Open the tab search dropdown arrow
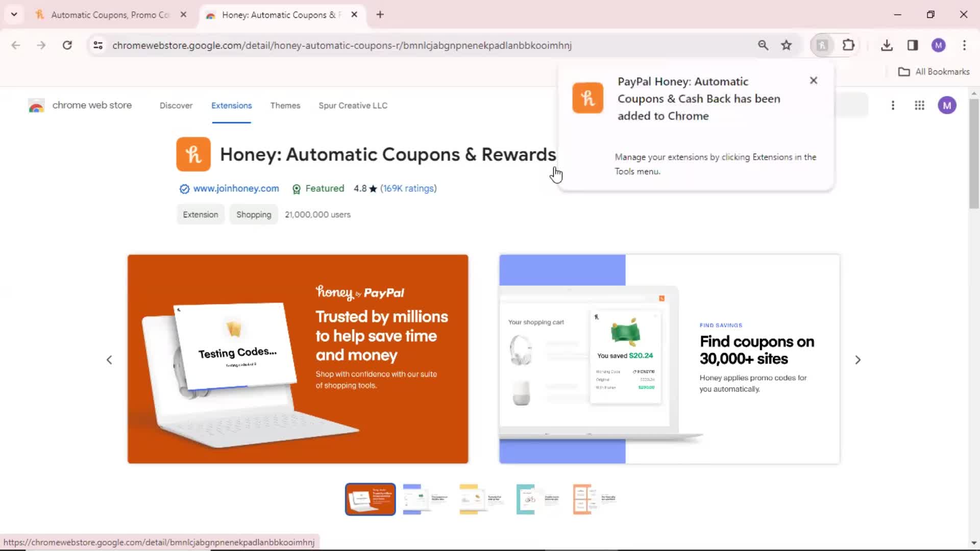 tap(14, 14)
